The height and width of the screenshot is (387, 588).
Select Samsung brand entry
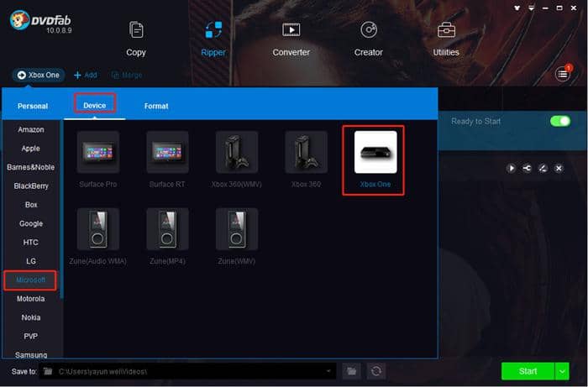[31, 354]
